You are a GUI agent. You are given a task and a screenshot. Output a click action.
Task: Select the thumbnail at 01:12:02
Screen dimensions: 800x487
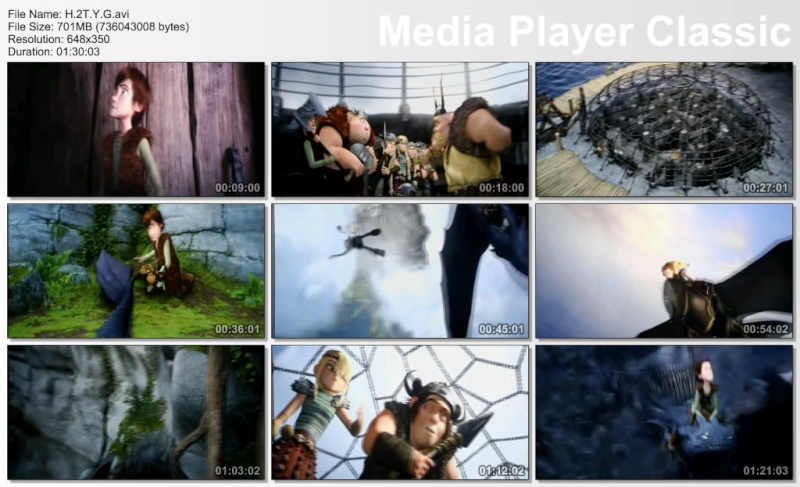[x=400, y=413]
